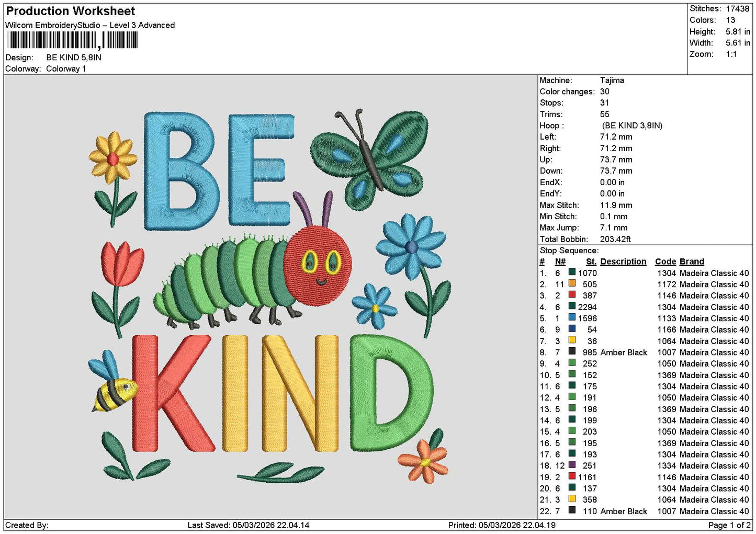Click the Machine value 'Tajima'
Viewport: 756px width, 534px height.
pos(612,81)
